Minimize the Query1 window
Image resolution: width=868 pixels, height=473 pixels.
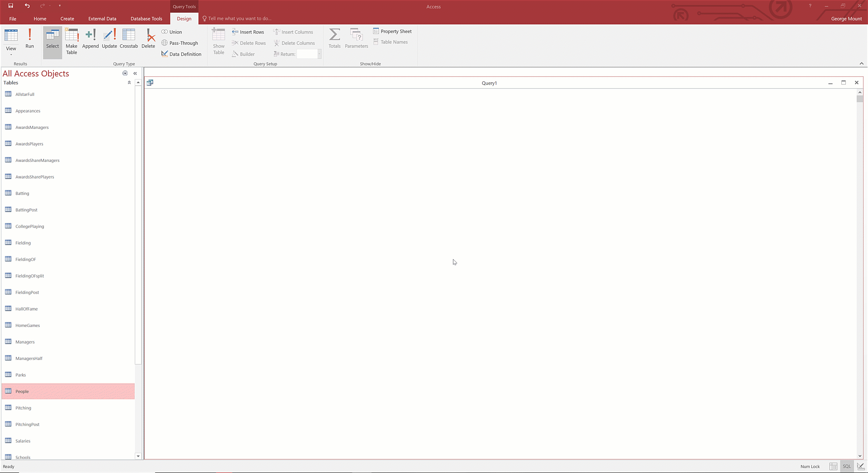pyautogui.click(x=830, y=83)
